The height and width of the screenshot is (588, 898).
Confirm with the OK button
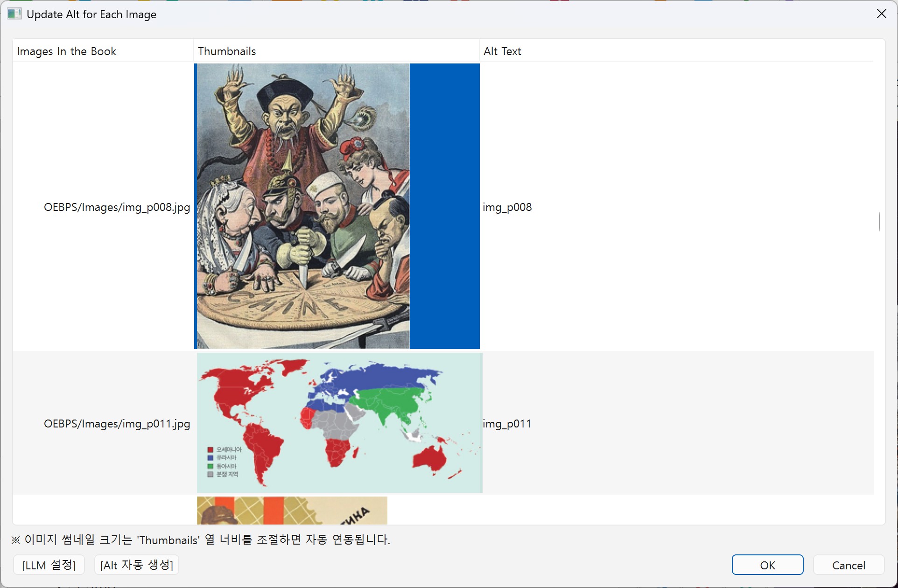pos(767,565)
